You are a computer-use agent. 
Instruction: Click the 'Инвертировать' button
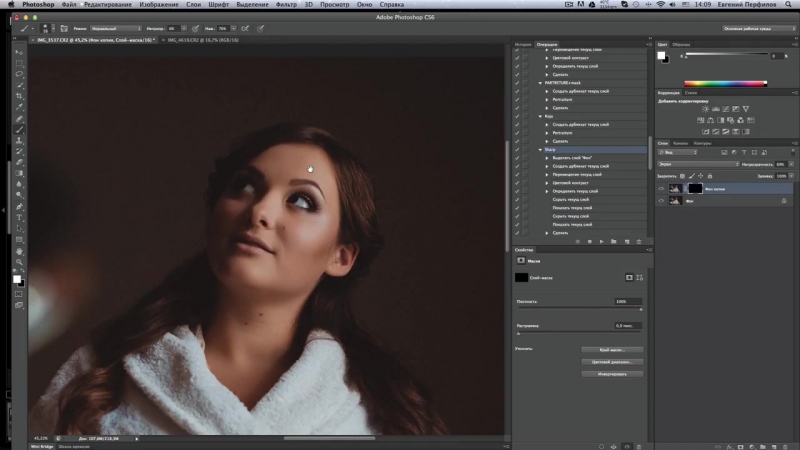610,373
